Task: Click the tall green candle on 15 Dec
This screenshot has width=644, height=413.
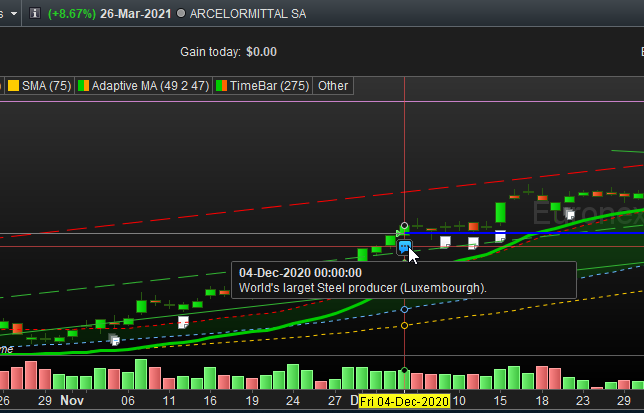Action: pos(500,212)
